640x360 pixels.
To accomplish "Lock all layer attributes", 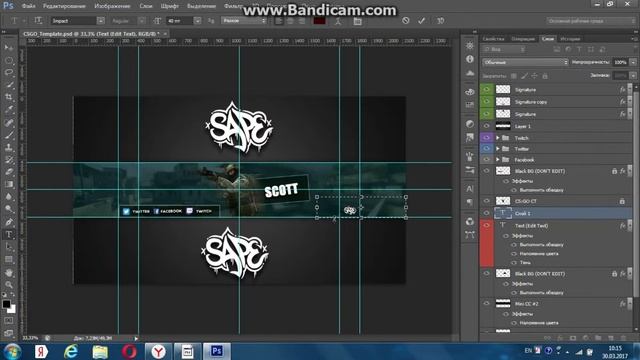I will point(544,76).
